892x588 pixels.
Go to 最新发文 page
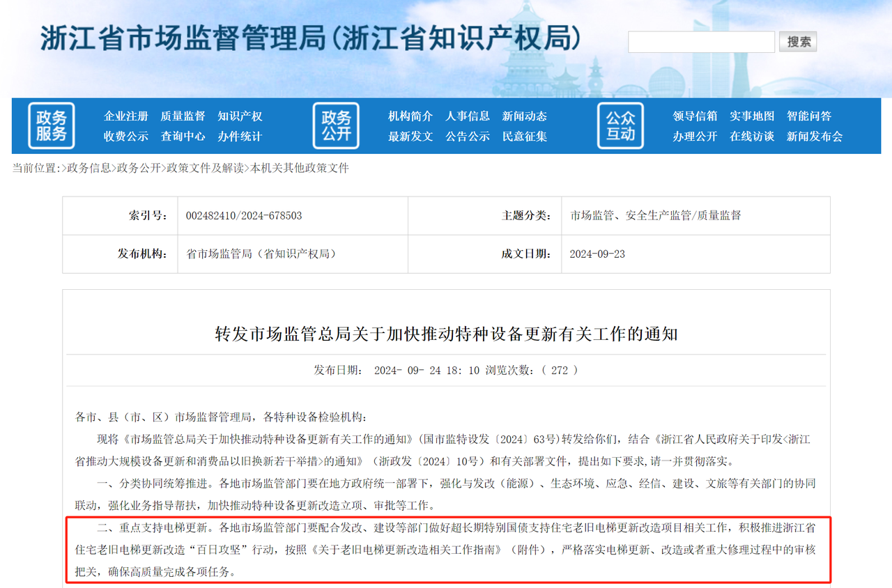(x=410, y=137)
